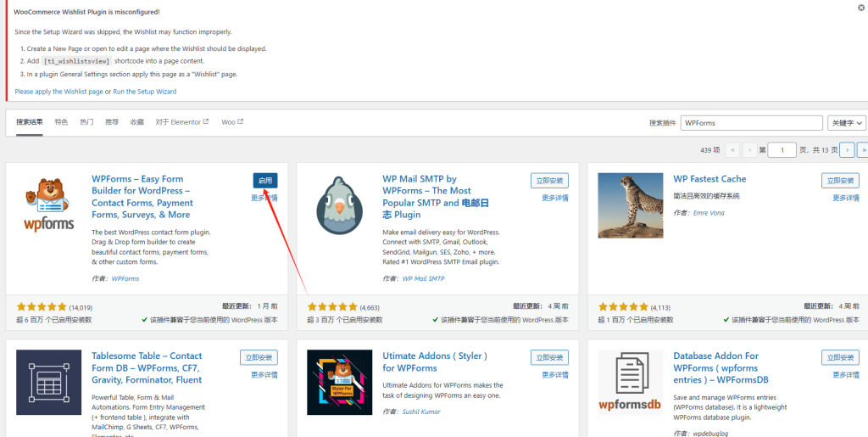Install WP Mail SMTP with 立即安装

click(549, 181)
